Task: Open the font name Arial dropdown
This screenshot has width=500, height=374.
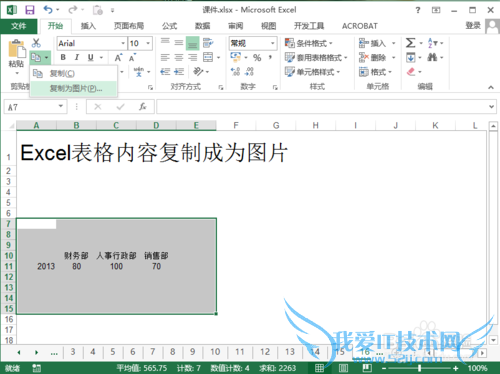Action: (123, 43)
